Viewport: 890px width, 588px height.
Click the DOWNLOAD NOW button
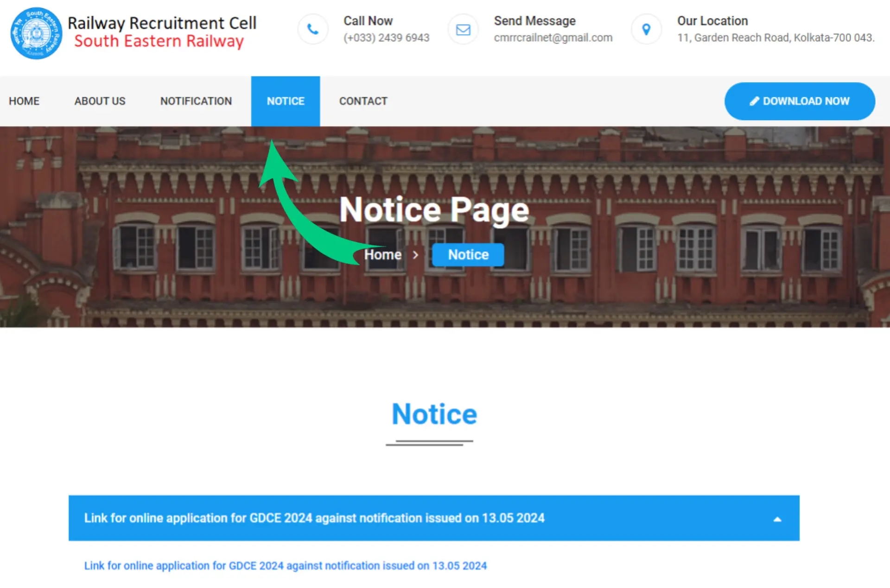800,101
